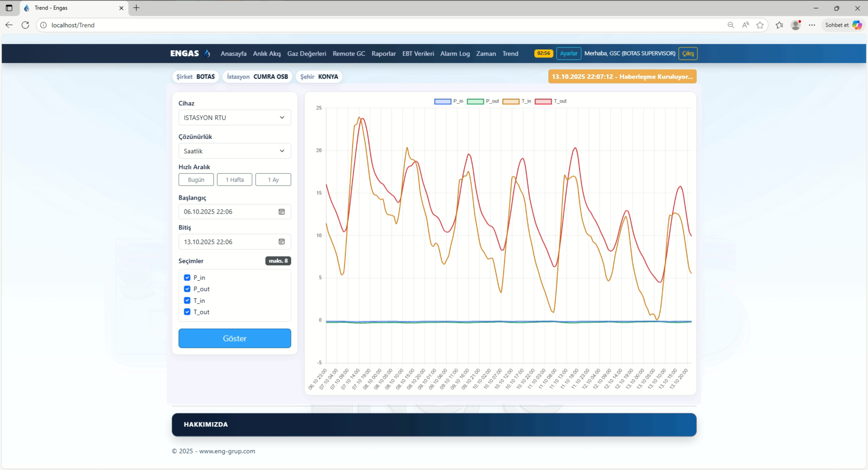Select the 1 Hafta quick range
868x470 pixels.
click(235, 180)
